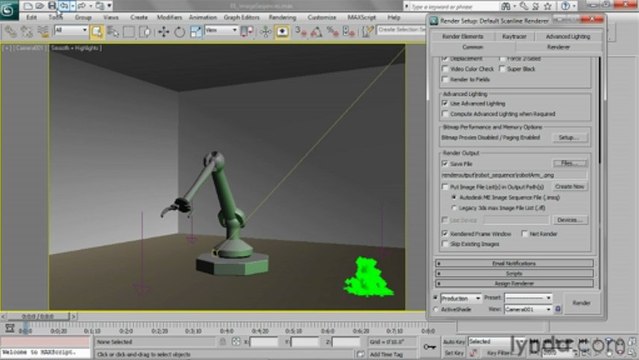This screenshot has height=360, width=639.
Task: Toggle the Render to Fields checkbox
Action: (445, 80)
